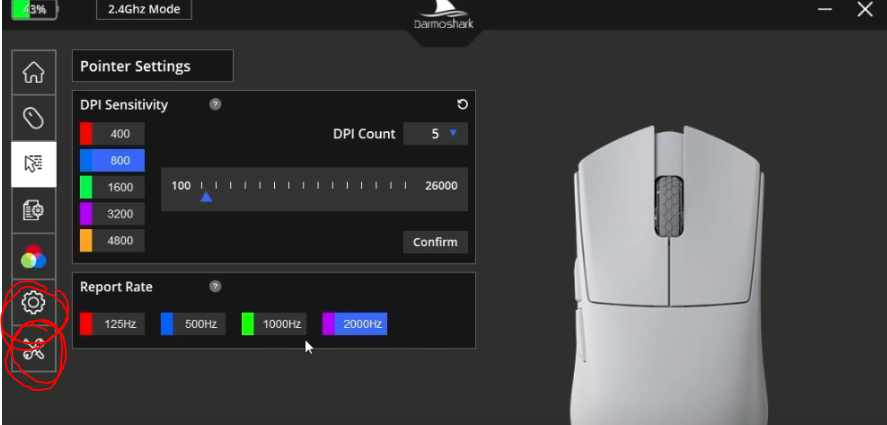Click the 100 minimum DPI label
887x425 pixels.
pos(181,186)
